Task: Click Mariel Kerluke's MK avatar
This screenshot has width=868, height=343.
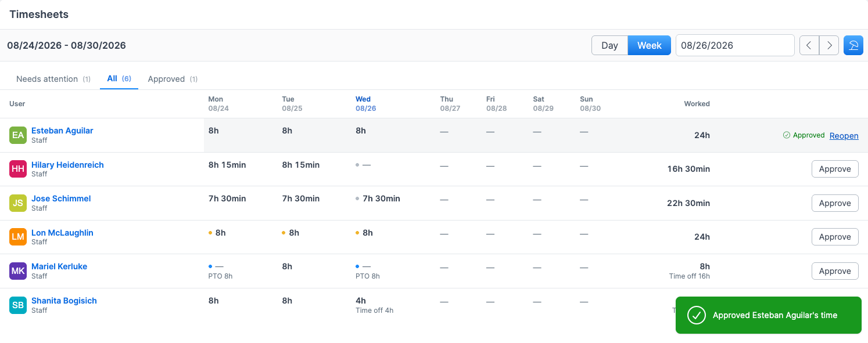Action: pyautogui.click(x=18, y=271)
